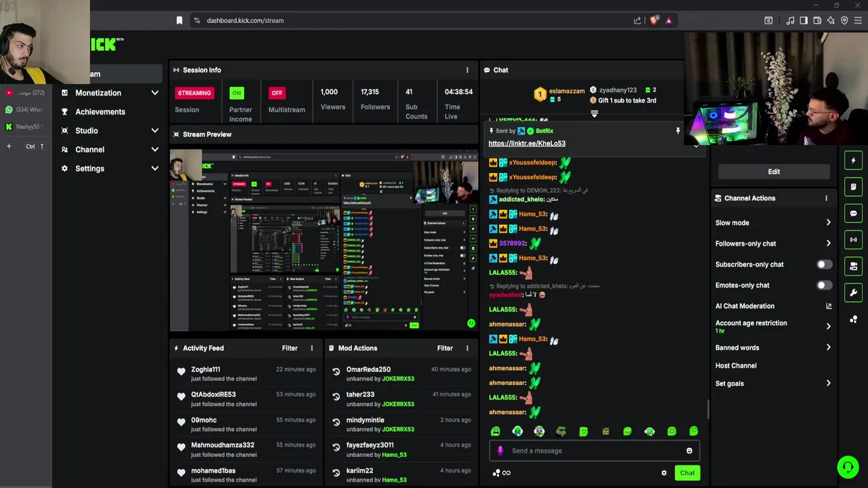The height and width of the screenshot is (488, 868).
Task: Click the Brave shield icon in address bar
Action: click(654, 20)
